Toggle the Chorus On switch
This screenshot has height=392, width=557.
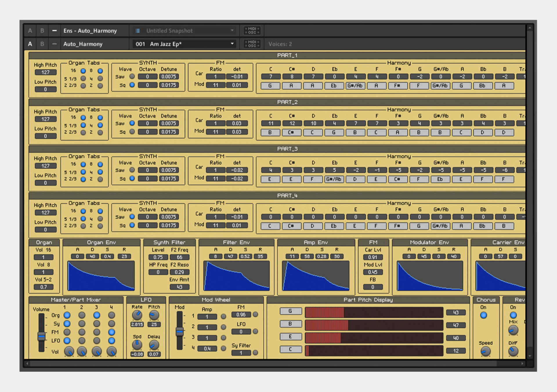coord(483,315)
